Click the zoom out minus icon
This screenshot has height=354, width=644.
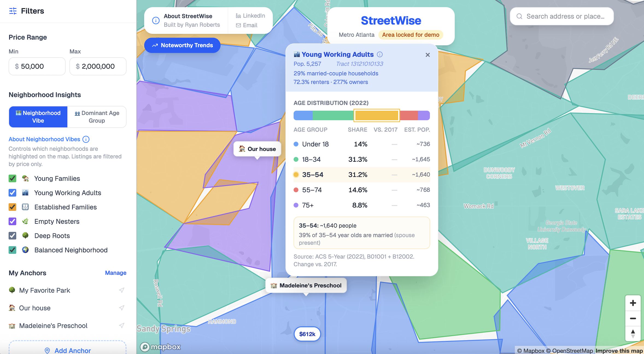coord(633,318)
